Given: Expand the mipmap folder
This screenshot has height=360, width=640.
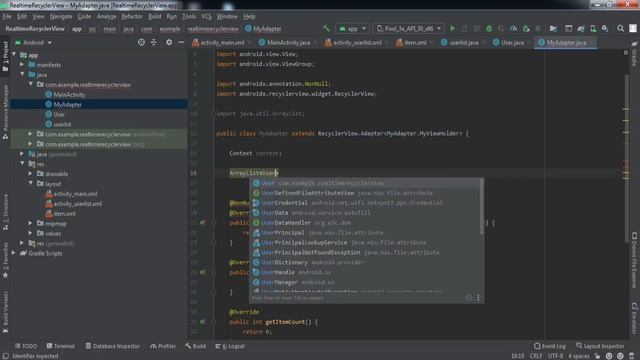Looking at the screenshot, I should coord(31,223).
